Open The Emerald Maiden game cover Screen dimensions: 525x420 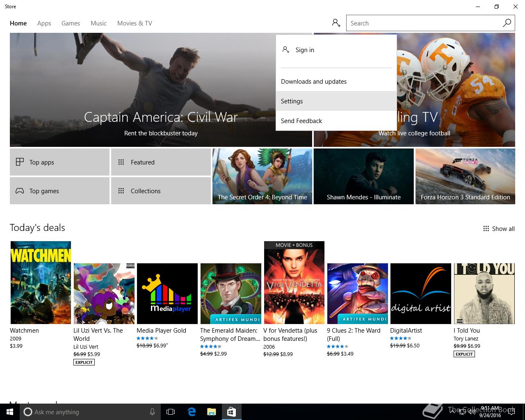pos(231,294)
